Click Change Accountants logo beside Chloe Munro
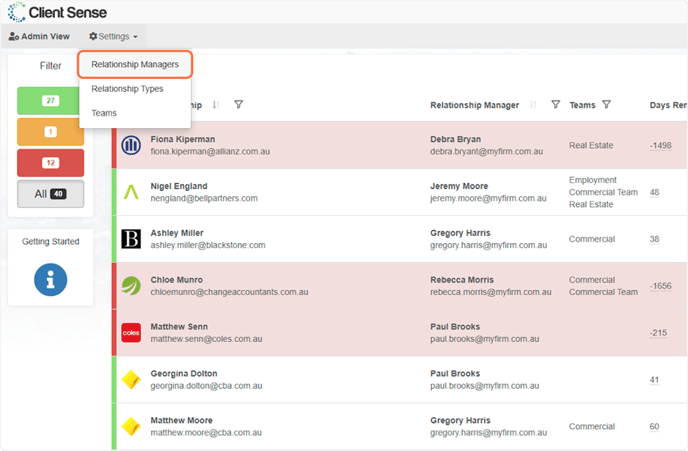The width and height of the screenshot is (688, 451). (x=131, y=286)
